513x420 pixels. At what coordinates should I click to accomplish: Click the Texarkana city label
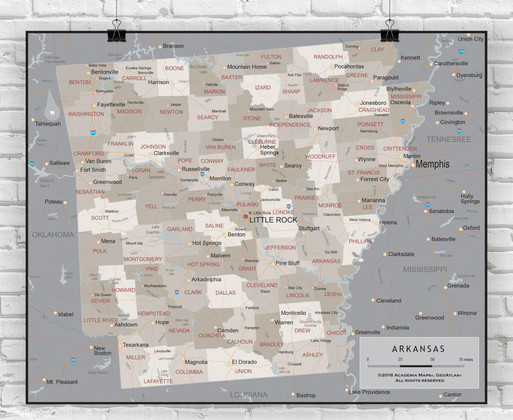coord(136,345)
